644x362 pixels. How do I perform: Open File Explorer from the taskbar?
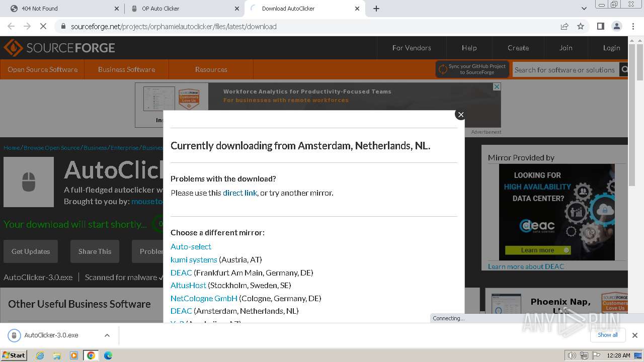pyautogui.click(x=57, y=355)
